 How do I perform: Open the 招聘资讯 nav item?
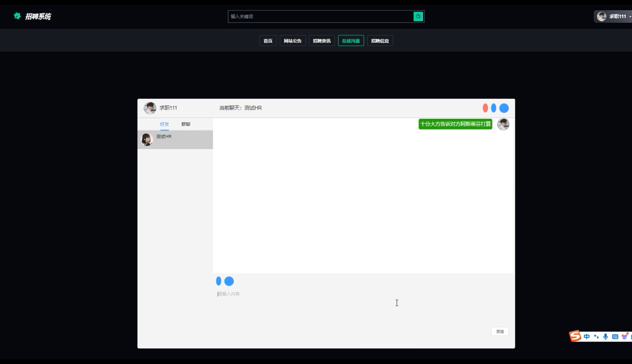322,41
